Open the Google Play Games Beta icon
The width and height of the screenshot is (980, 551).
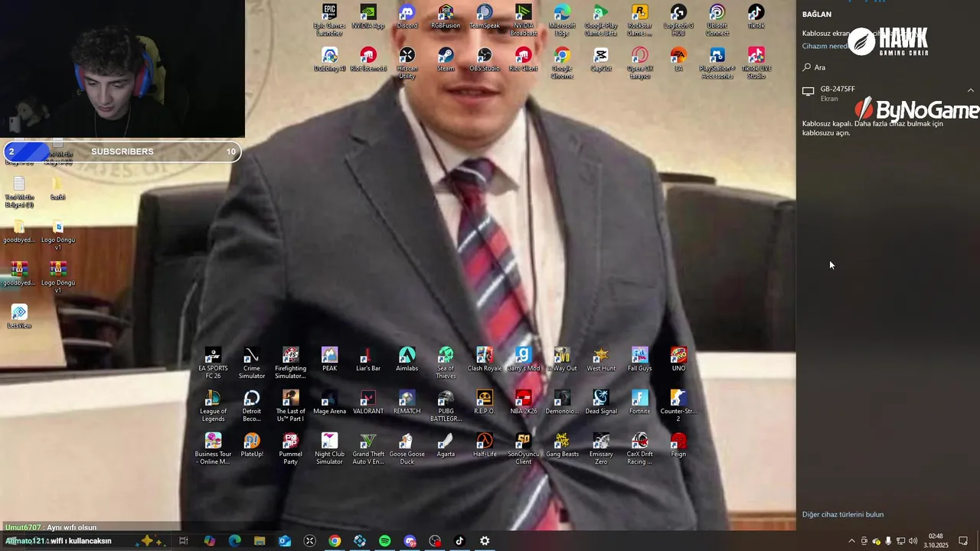[601, 20]
